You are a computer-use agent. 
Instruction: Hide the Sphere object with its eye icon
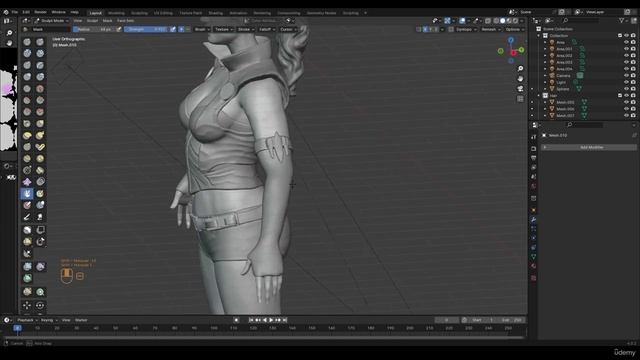(x=626, y=89)
